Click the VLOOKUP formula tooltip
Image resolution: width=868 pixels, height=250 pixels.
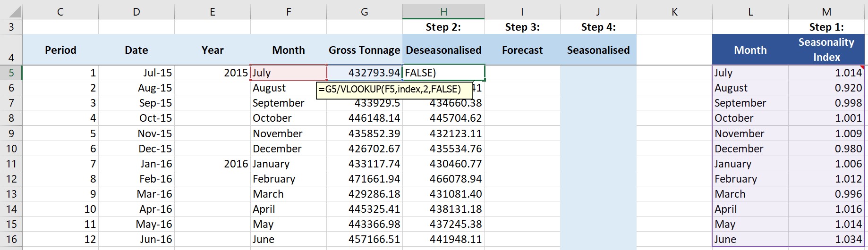pyautogui.click(x=394, y=90)
